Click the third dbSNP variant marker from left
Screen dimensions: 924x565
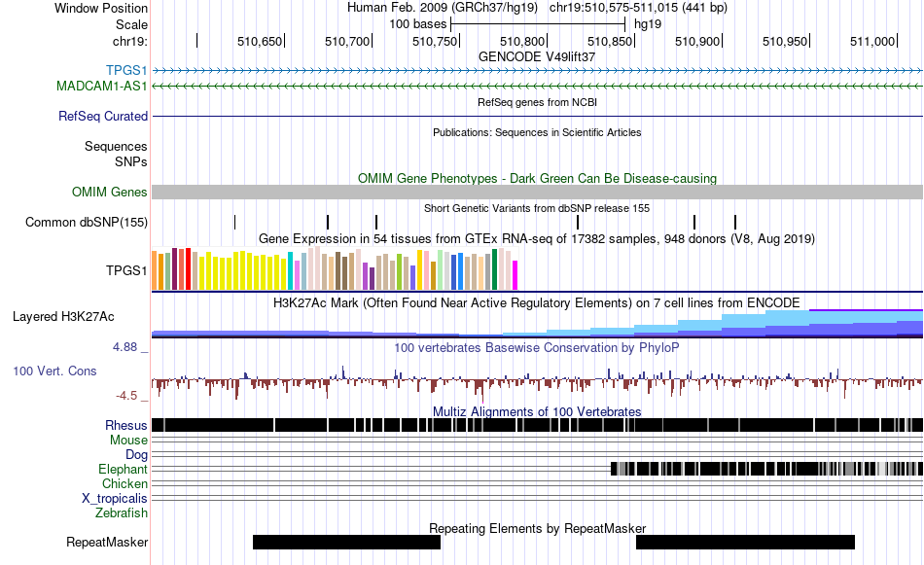(x=376, y=222)
